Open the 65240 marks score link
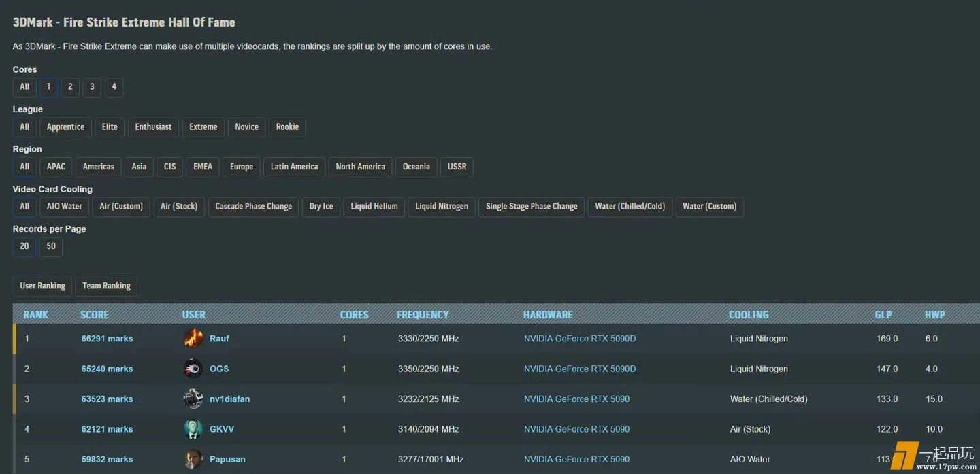Screen dimensions: 980x474 click(107, 369)
